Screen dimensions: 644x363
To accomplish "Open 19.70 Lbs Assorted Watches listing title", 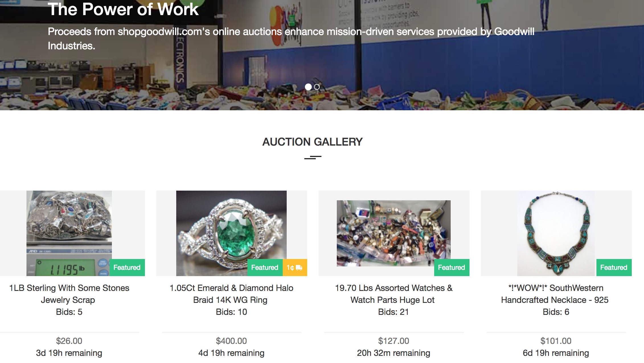I will 394,294.
